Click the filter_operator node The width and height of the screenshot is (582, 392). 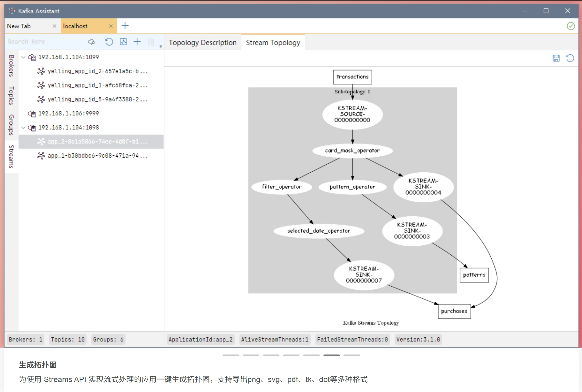[282, 187]
